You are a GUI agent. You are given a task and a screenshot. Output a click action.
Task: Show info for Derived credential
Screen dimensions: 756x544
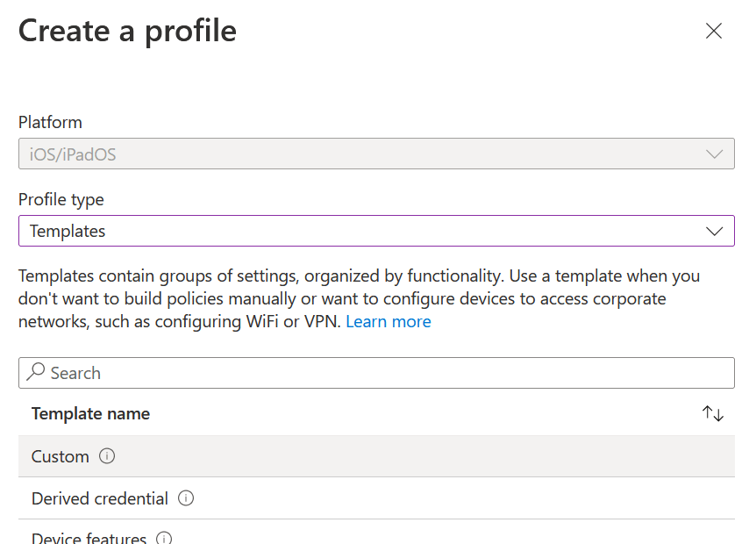[x=186, y=498]
